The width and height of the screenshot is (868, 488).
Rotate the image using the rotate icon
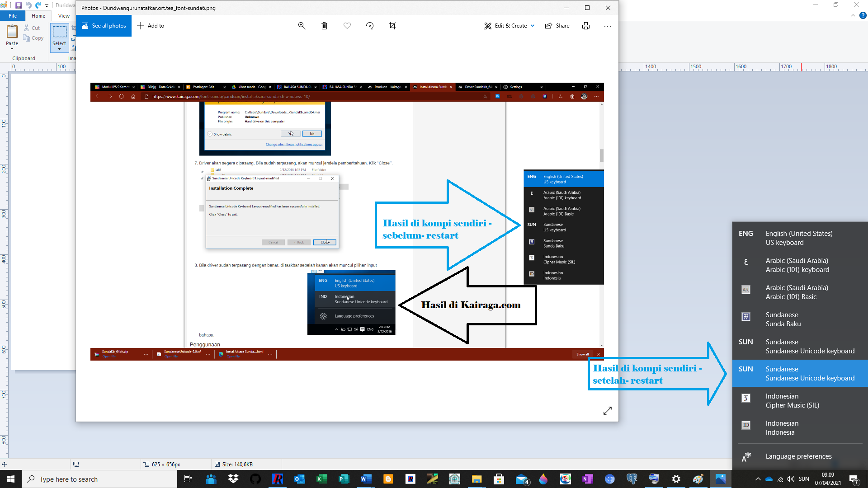pos(369,26)
